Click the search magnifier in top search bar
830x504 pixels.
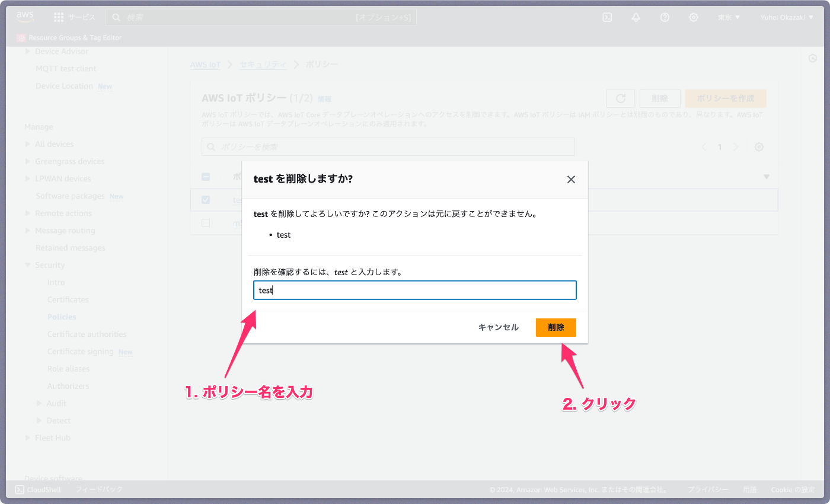pos(117,17)
